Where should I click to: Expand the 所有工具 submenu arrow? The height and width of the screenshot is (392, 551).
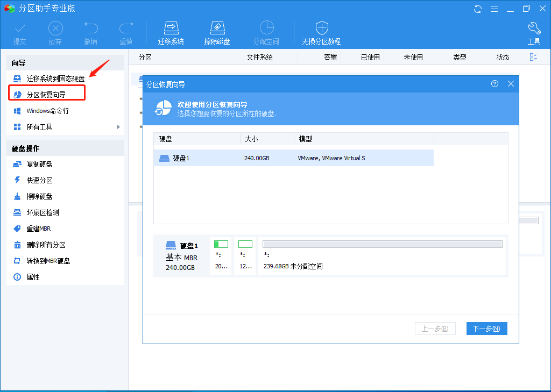(x=118, y=127)
